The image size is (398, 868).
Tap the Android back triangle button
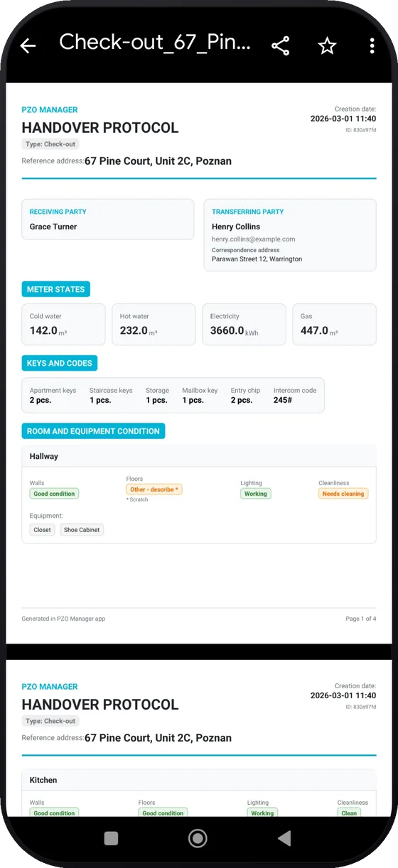coord(284,838)
